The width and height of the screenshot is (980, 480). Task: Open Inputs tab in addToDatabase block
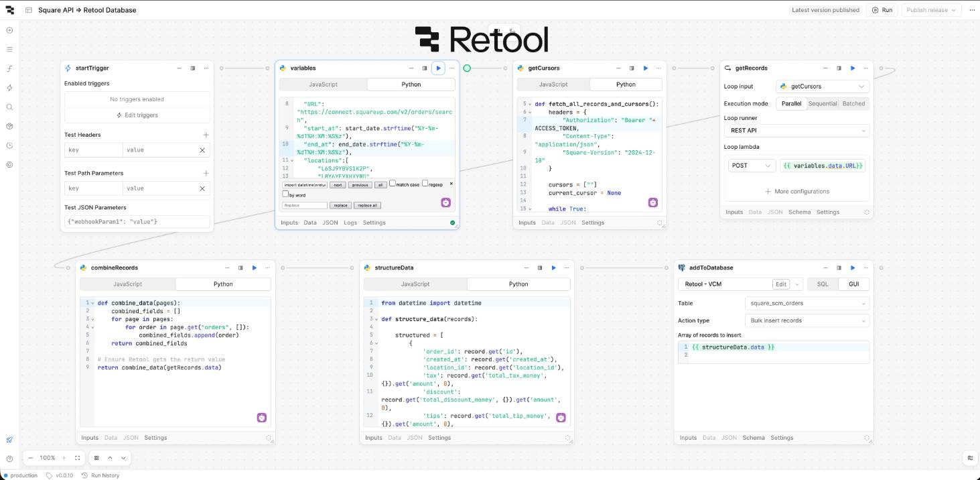(689, 438)
